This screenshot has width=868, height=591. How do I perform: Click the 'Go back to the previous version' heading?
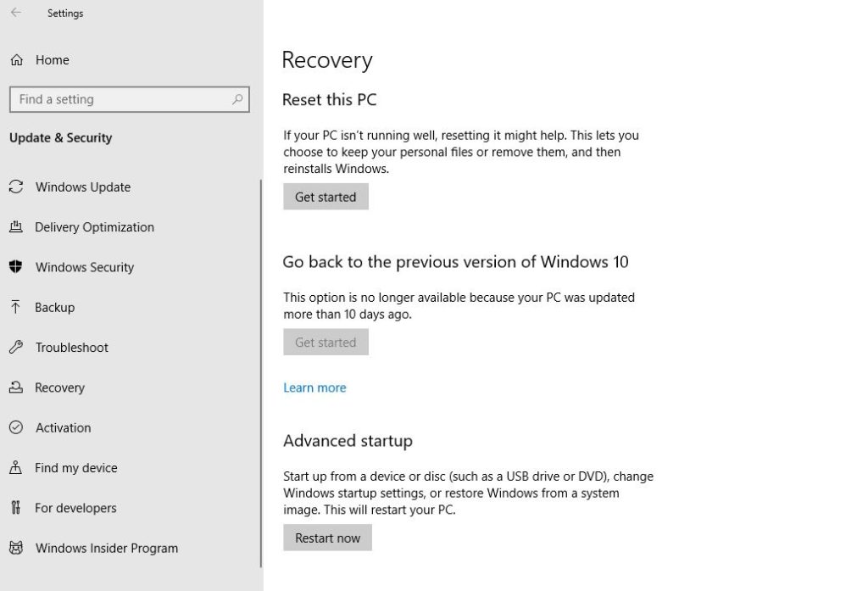pos(455,261)
